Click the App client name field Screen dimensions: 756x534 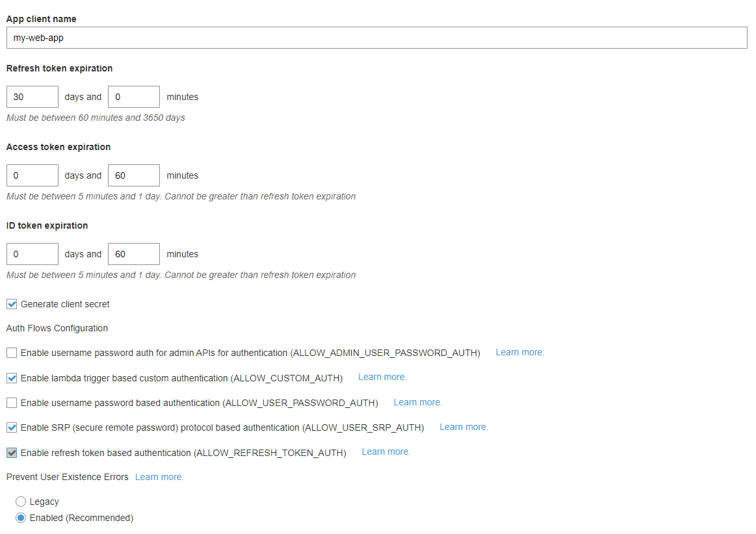pos(376,38)
